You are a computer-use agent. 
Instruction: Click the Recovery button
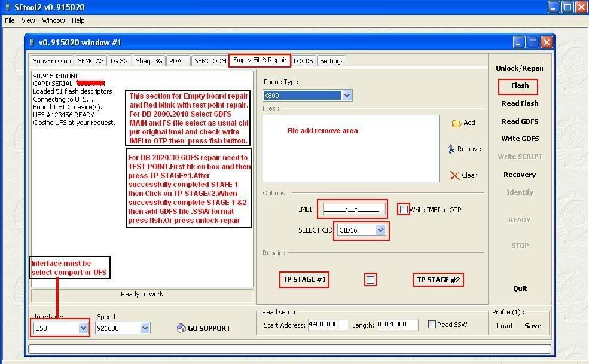tap(520, 175)
